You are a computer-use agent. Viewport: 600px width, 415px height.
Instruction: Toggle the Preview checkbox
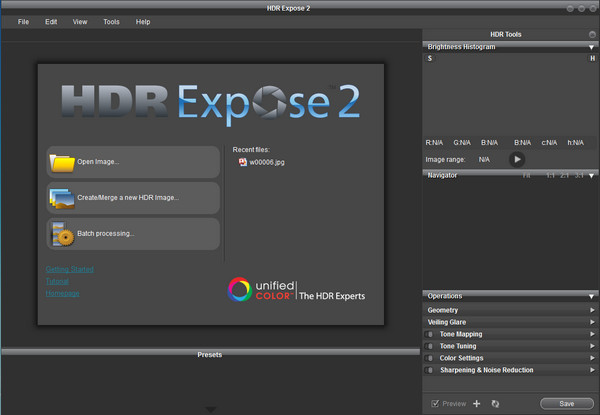434,403
